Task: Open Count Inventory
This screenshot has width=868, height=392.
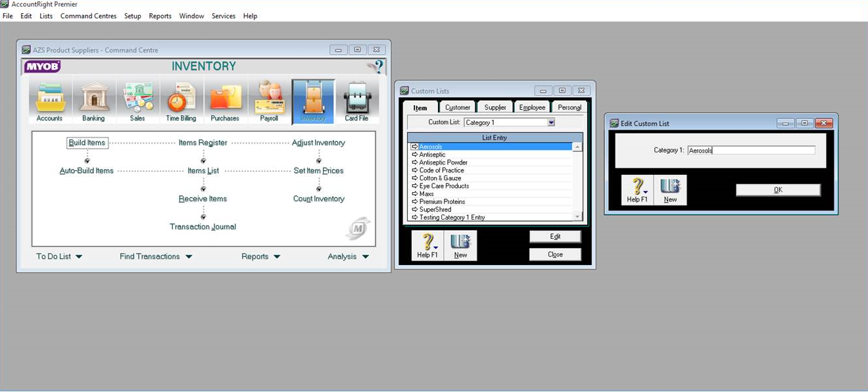Action: click(319, 199)
